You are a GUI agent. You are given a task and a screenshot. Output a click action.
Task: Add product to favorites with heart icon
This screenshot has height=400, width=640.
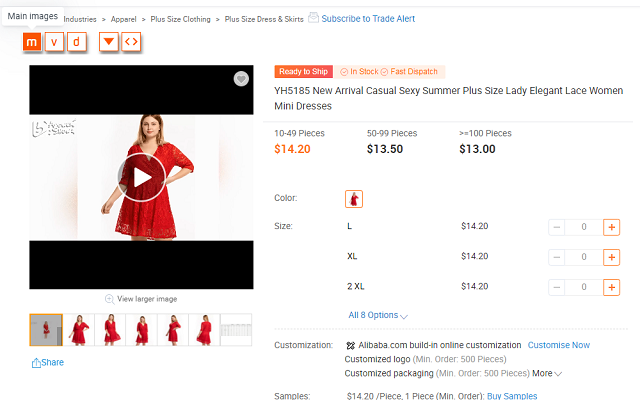point(241,79)
